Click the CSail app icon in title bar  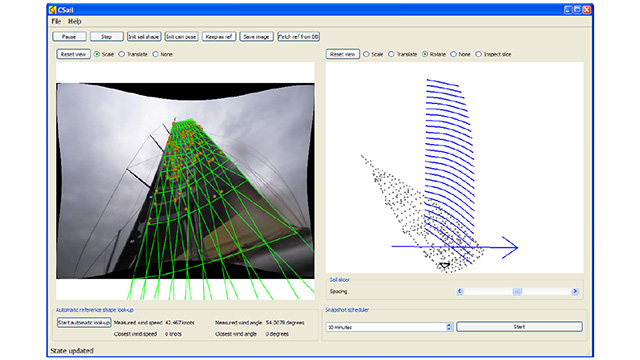53,10
